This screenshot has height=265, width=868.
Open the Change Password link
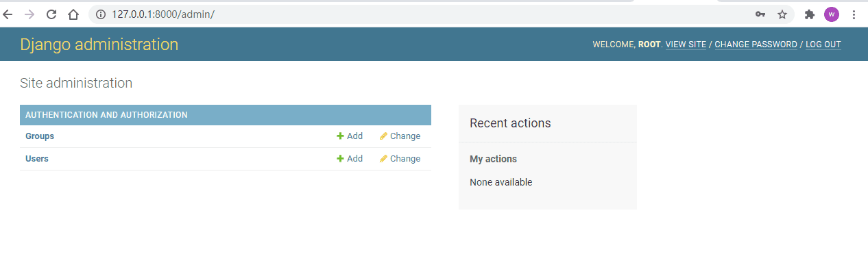756,45
